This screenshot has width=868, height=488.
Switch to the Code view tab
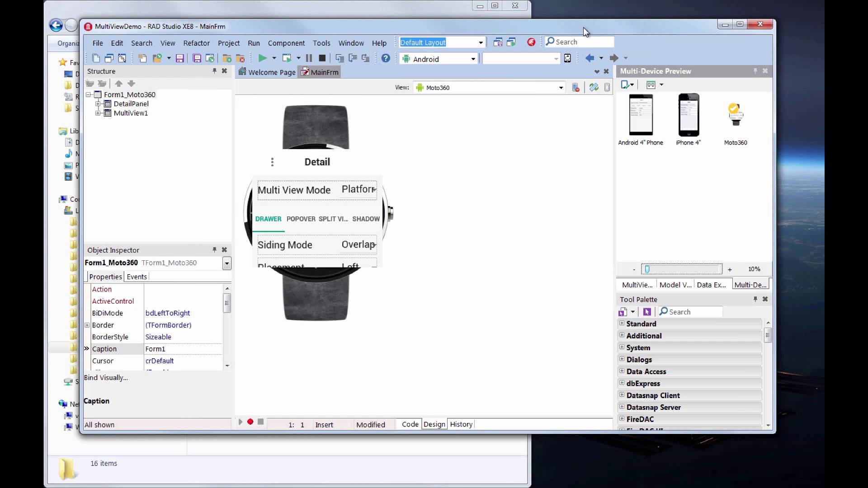pos(410,424)
